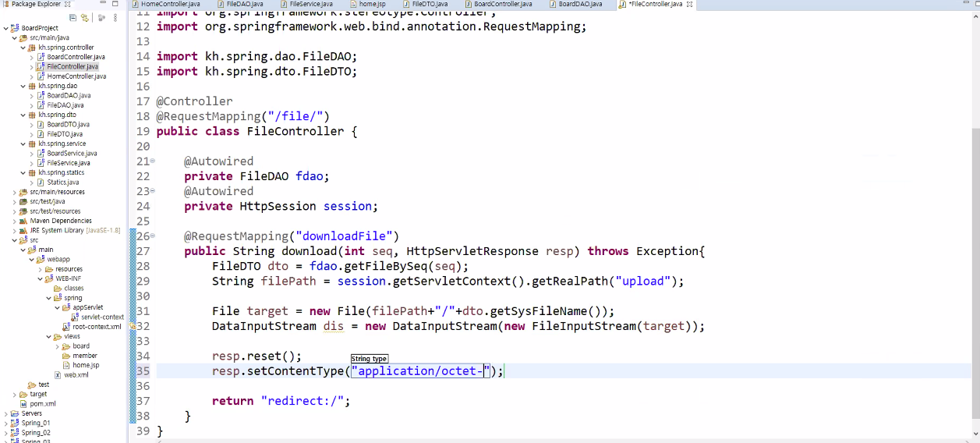Viewport: 980px width, 443px height.
Task: Close the FileController.java editor tab
Action: (x=689, y=4)
